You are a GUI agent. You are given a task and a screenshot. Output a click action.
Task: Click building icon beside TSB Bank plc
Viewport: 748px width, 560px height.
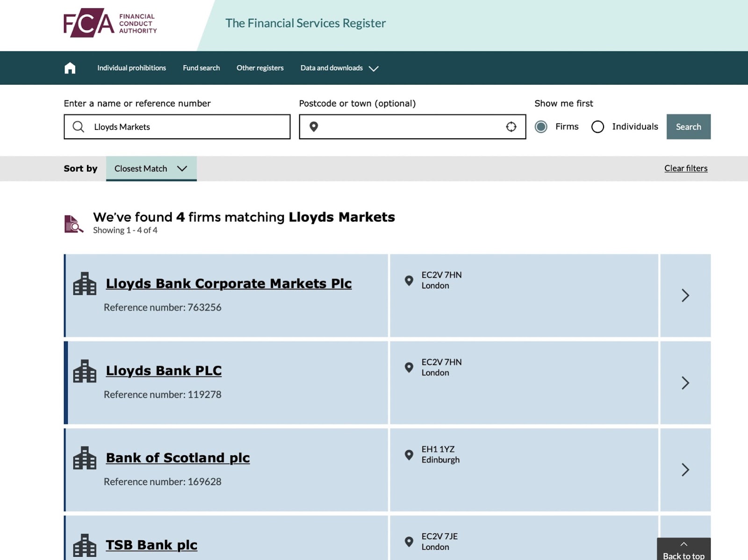click(85, 546)
